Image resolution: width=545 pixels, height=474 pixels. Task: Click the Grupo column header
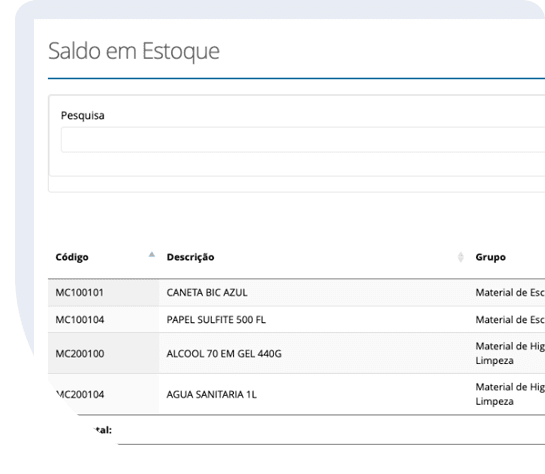(490, 257)
